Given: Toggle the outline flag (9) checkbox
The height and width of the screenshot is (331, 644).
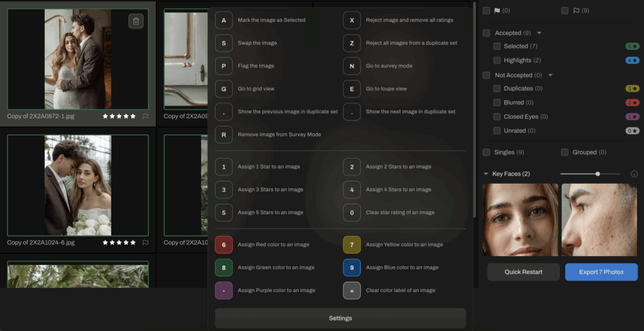Looking at the screenshot, I should point(565,11).
